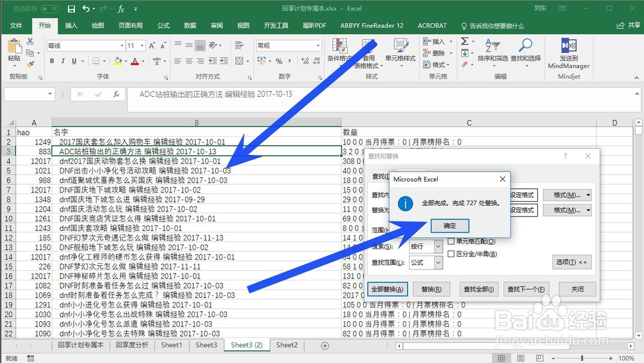Screen dimensions: 644x363
Task: Open the number format dropdown
Action: coord(318,46)
